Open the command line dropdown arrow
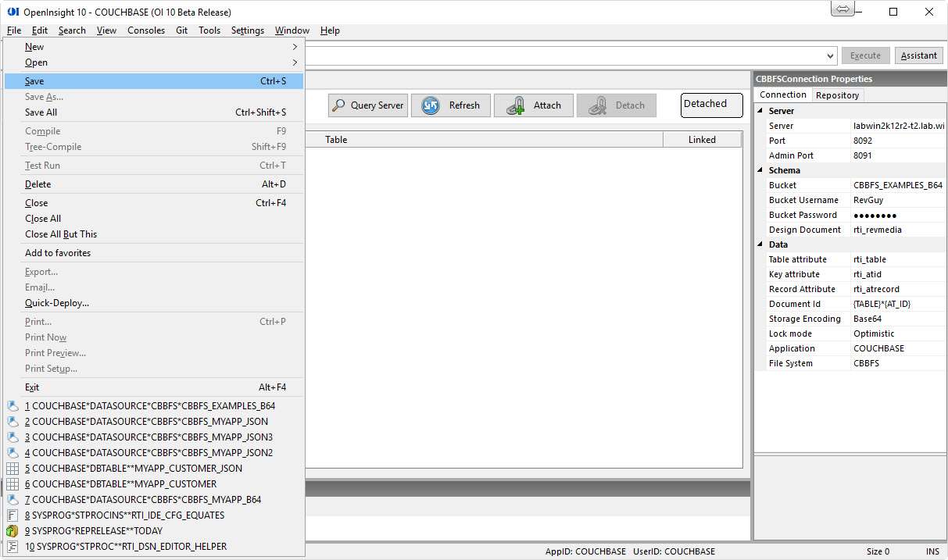948x560 pixels. click(831, 55)
